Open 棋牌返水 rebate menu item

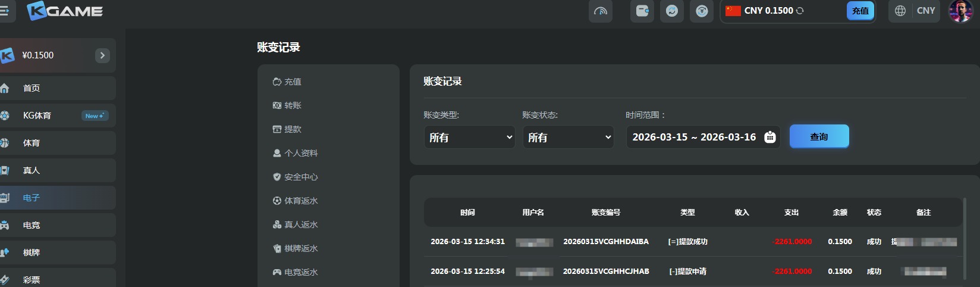[301, 248]
